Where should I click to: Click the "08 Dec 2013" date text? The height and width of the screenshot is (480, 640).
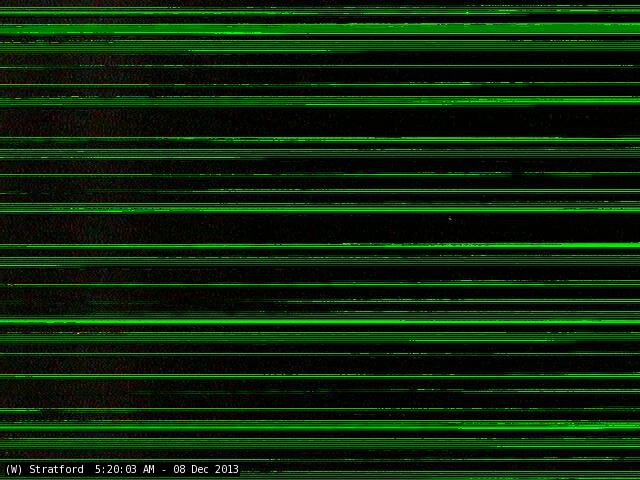tap(206, 469)
